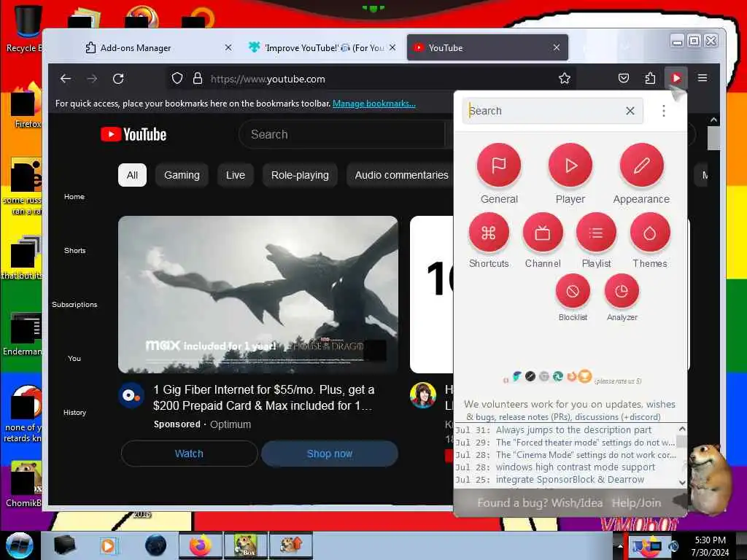The image size is (747, 560).
Task: Click the sponsored ad title text
Action: coord(263,397)
